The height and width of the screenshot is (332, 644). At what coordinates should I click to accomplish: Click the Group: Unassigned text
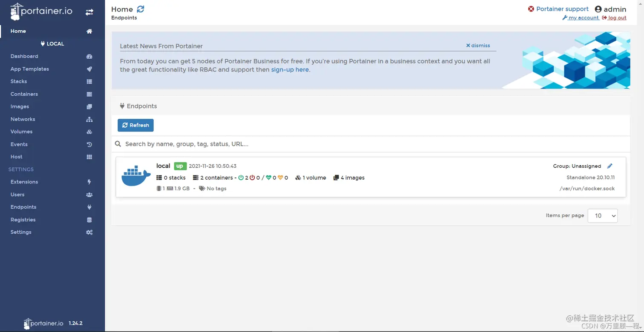[x=577, y=166]
